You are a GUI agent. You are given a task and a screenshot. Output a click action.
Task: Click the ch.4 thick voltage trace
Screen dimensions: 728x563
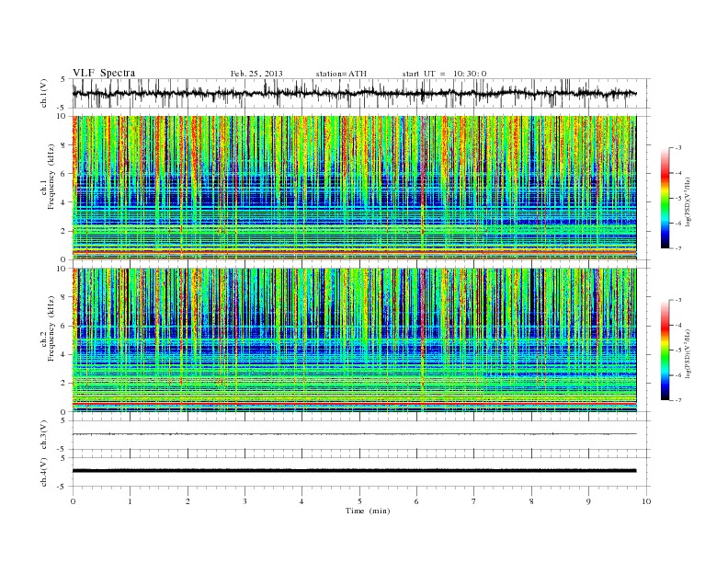(354, 471)
